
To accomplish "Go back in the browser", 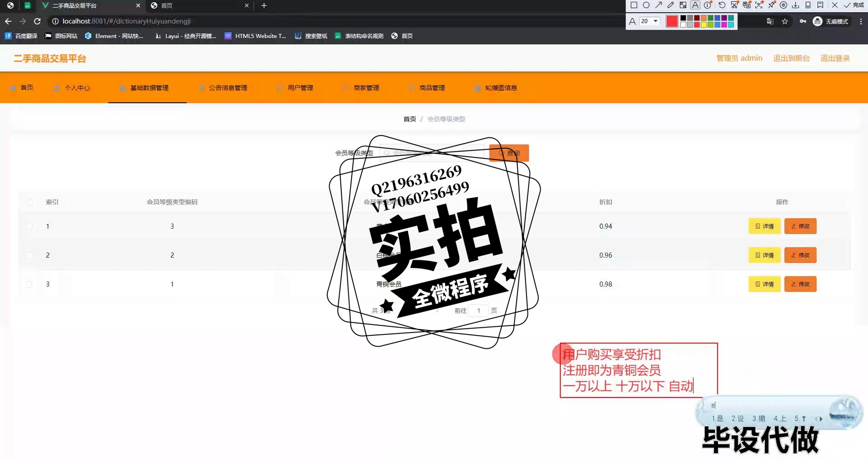I will pos(8,21).
